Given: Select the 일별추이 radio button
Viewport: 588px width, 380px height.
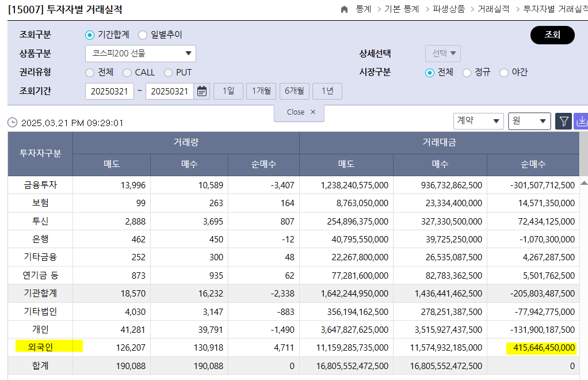Looking at the screenshot, I should 143,35.
